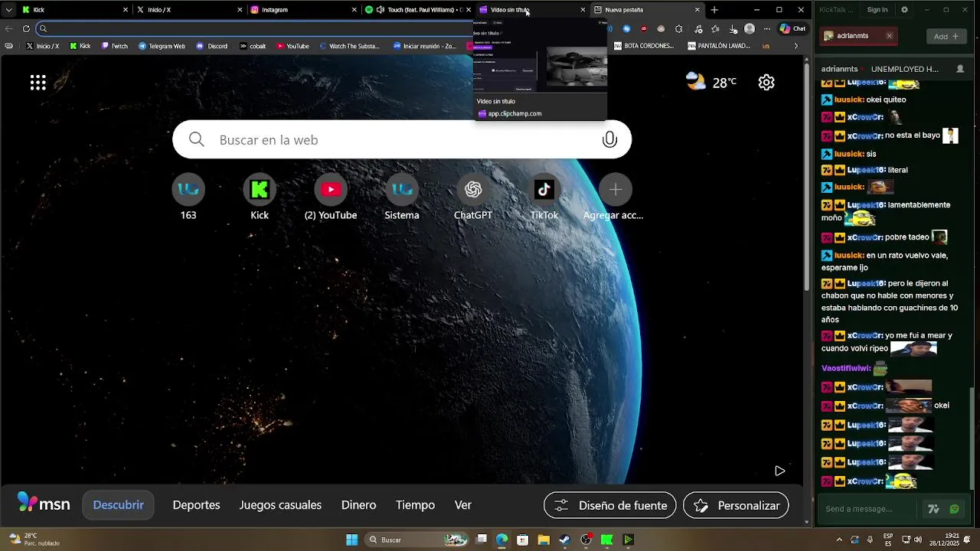Viewport: 980px width, 551px height.
Task: Select the Dinero feed tab
Action: (358, 505)
